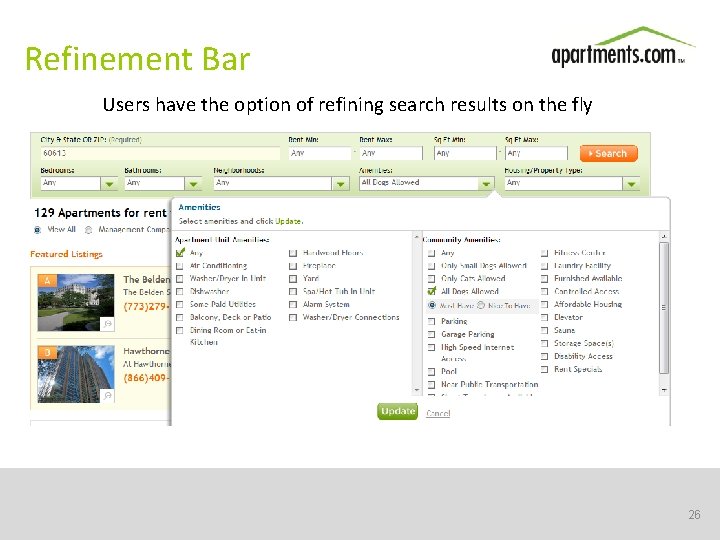This screenshot has width=720, height=540.
Task: Check Storage Space(s) checkbox
Action: click(545, 343)
